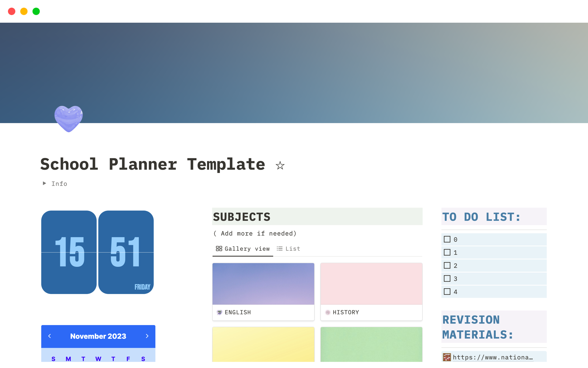Viewport: 588px width, 368px height.
Task: Go to previous month in calendar
Action: tap(50, 336)
